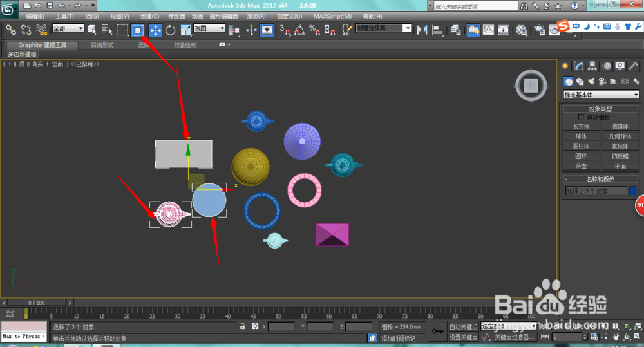Select the Select and Rotate tool
644x347 pixels.
(171, 30)
